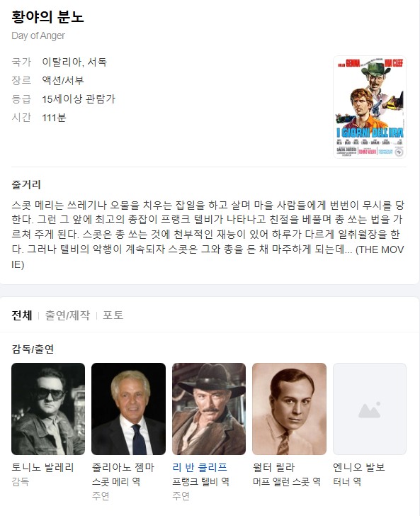Click the 토니노 발레리 director photo
The image size is (420, 516).
(48, 409)
